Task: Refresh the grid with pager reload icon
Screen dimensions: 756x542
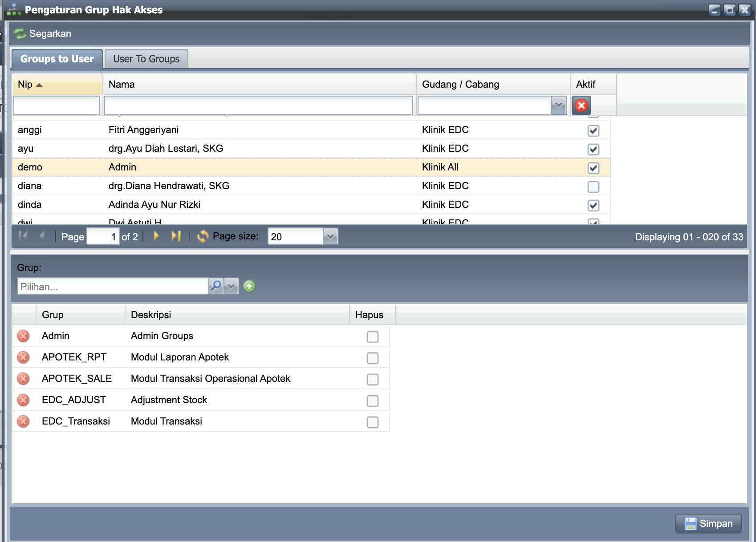Action: (x=203, y=236)
